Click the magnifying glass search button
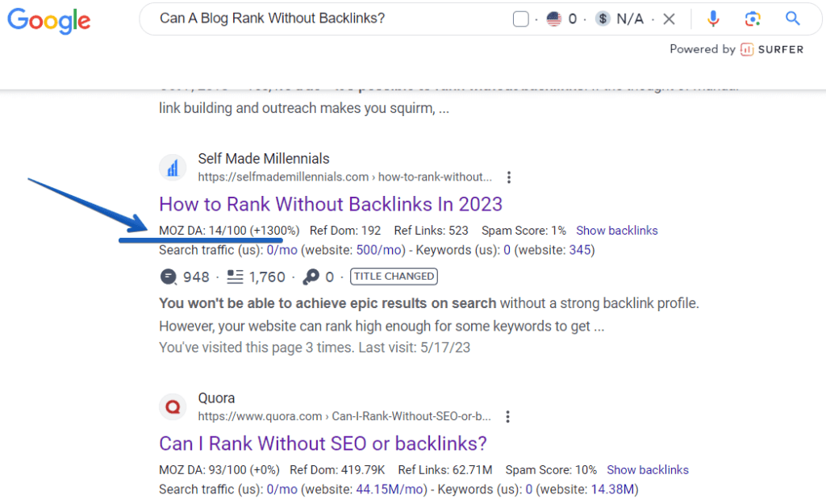Image resolution: width=826 pixels, height=504 pixels. click(x=793, y=19)
